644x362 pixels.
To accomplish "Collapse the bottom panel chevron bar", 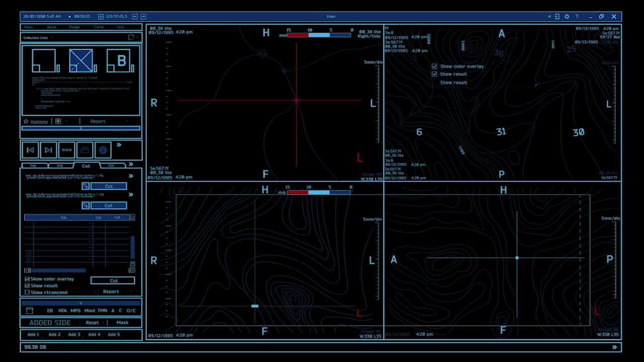I will pyautogui.click(x=80, y=303).
